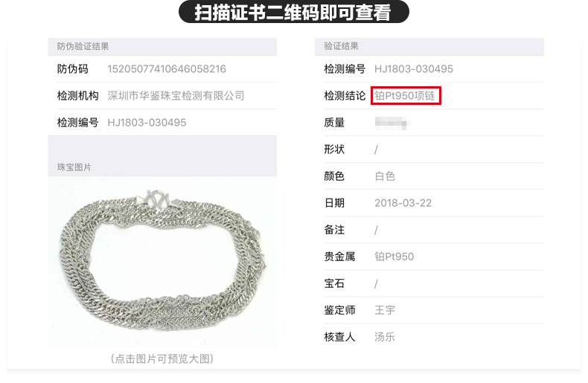Click the clasp on the necklace image
Screen dimensions: 588x383
pyautogui.click(x=158, y=199)
